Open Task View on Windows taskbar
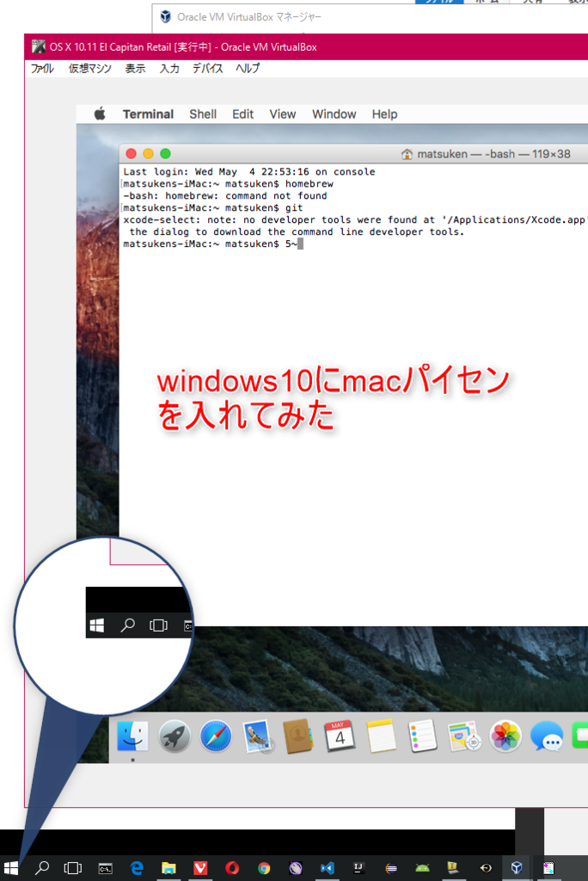The height and width of the screenshot is (881, 588). click(x=73, y=868)
